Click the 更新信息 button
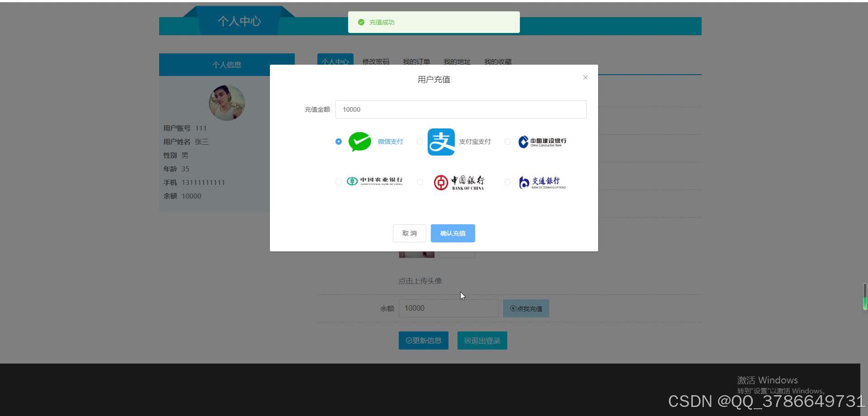The width and height of the screenshot is (868, 416). coord(424,340)
